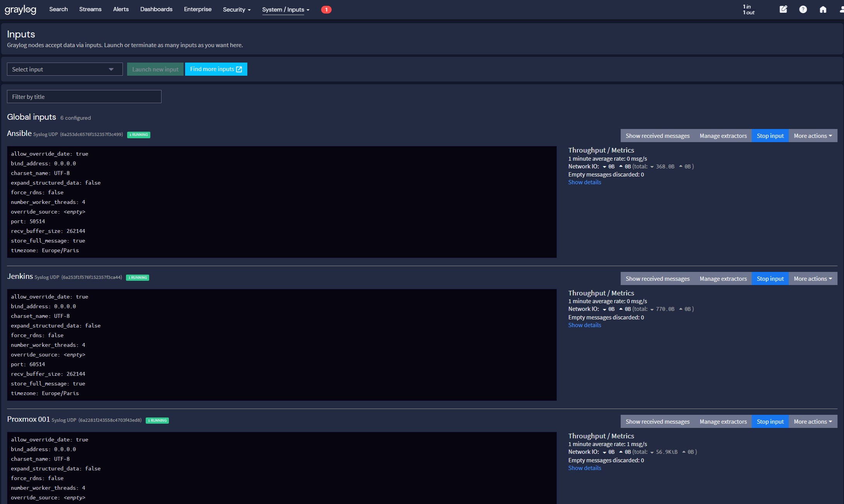This screenshot has width=844, height=504.
Task: Open the Enterprise menu item
Action: tap(197, 9)
